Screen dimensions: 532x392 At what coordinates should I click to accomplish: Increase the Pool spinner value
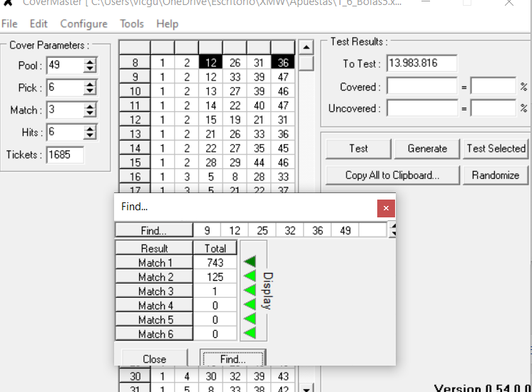(90, 62)
